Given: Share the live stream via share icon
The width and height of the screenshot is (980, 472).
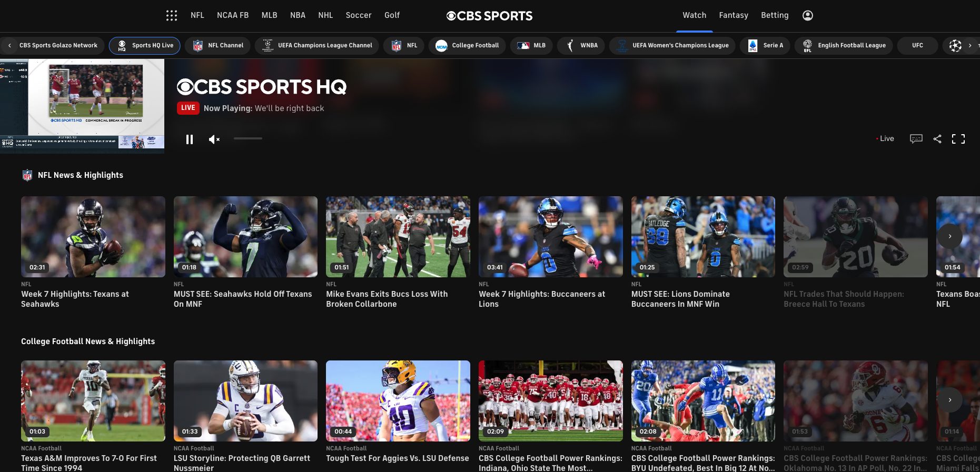Looking at the screenshot, I should [937, 139].
